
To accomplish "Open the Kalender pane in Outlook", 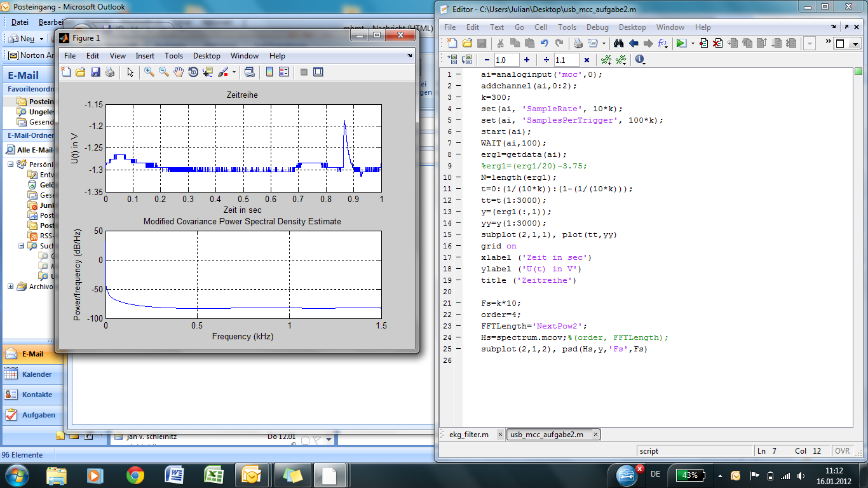I will [x=37, y=374].
